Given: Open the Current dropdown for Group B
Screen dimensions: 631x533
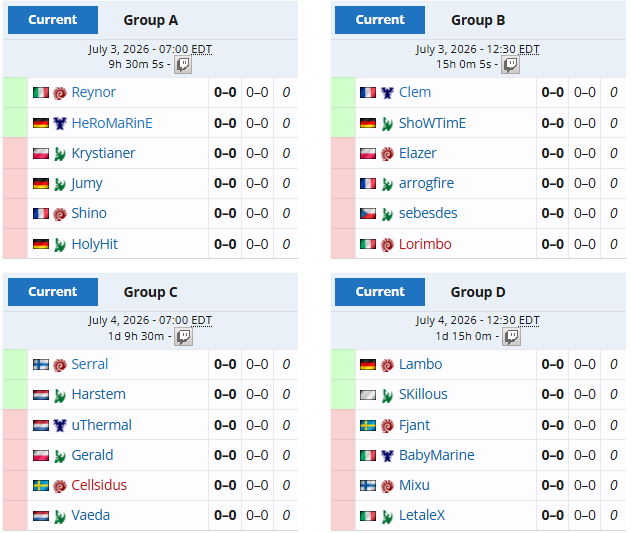Looking at the screenshot, I should [380, 20].
